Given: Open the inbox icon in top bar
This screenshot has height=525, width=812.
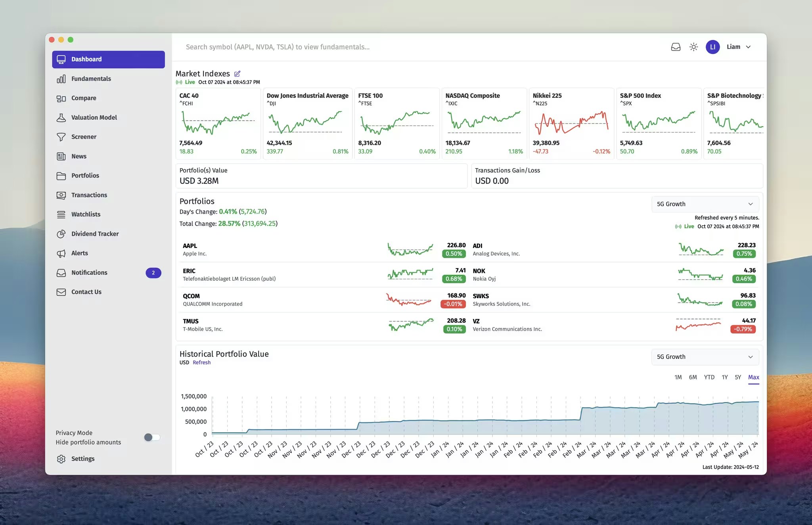Looking at the screenshot, I should click(x=676, y=47).
